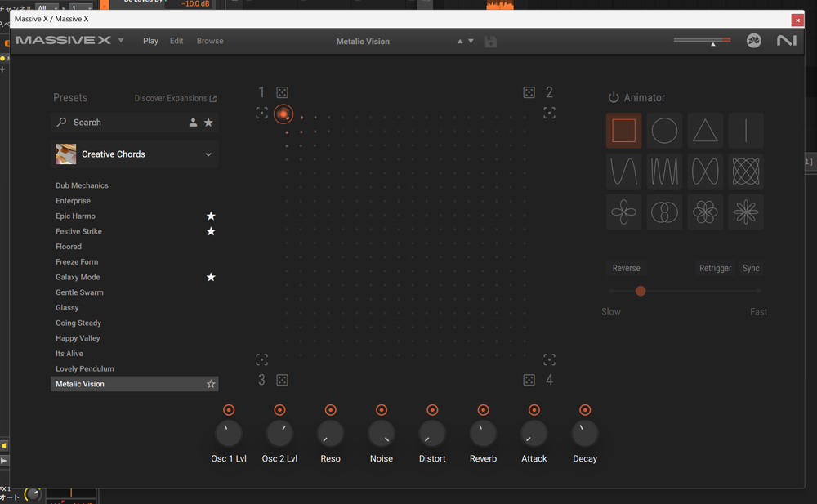Screen dimensions: 817x504
Task: Click the preset Search field
Action: (x=123, y=123)
